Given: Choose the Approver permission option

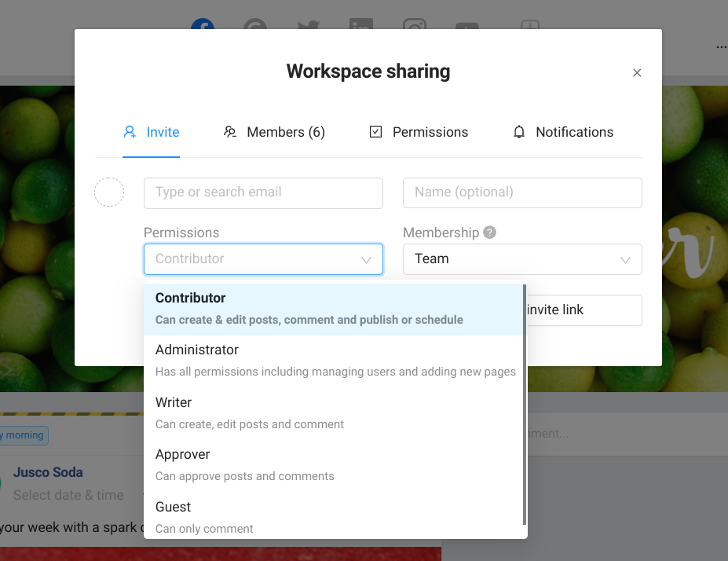Looking at the screenshot, I should point(333,465).
